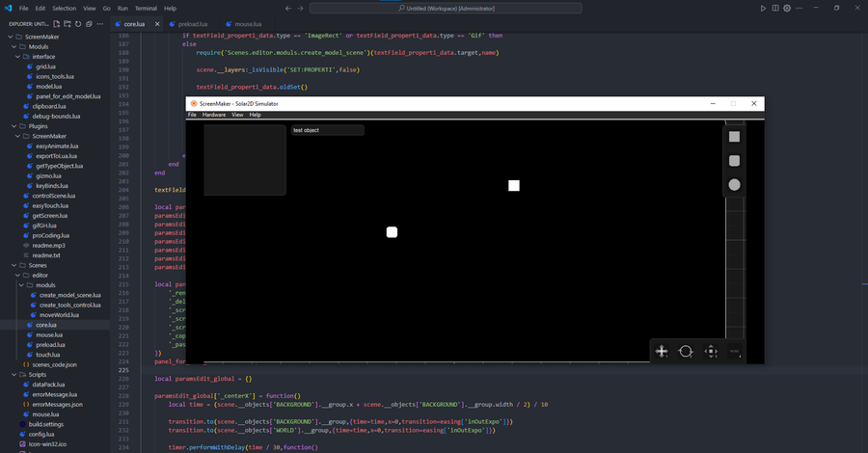Open VS Code Terminal menu
Image resolution: width=868 pixels, height=453 pixels.
[x=146, y=9]
